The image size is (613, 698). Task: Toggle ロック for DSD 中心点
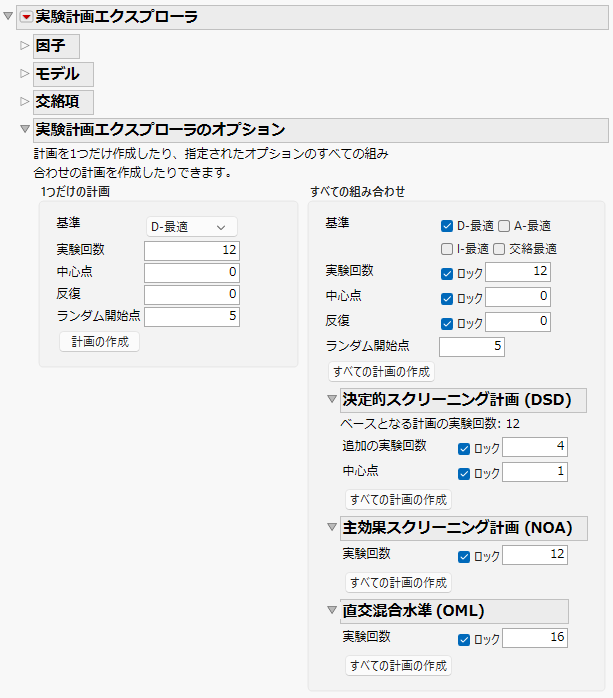pos(464,474)
